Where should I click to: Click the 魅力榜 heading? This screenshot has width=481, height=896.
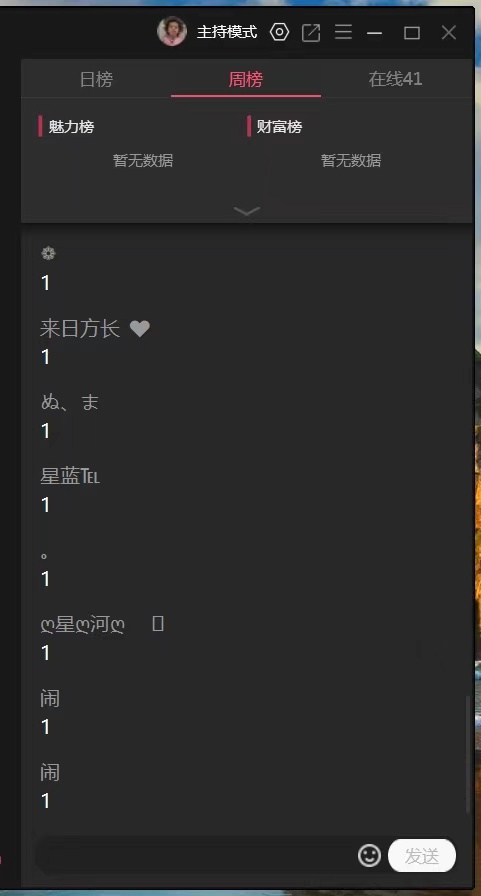71,126
